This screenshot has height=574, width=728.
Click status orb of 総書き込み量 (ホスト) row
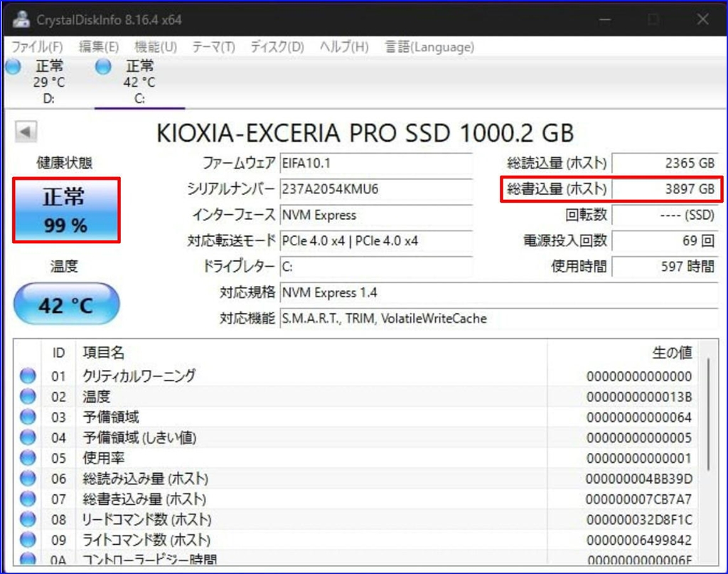tap(28, 499)
